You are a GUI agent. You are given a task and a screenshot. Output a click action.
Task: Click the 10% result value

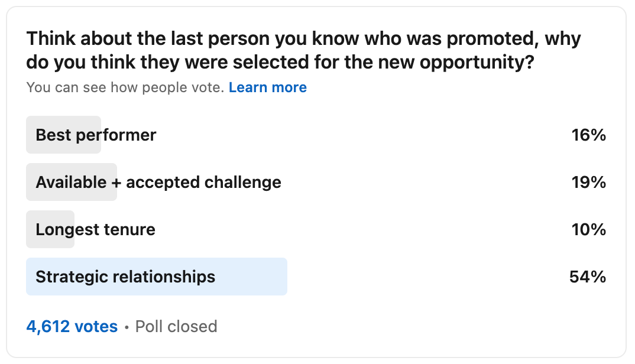click(588, 230)
